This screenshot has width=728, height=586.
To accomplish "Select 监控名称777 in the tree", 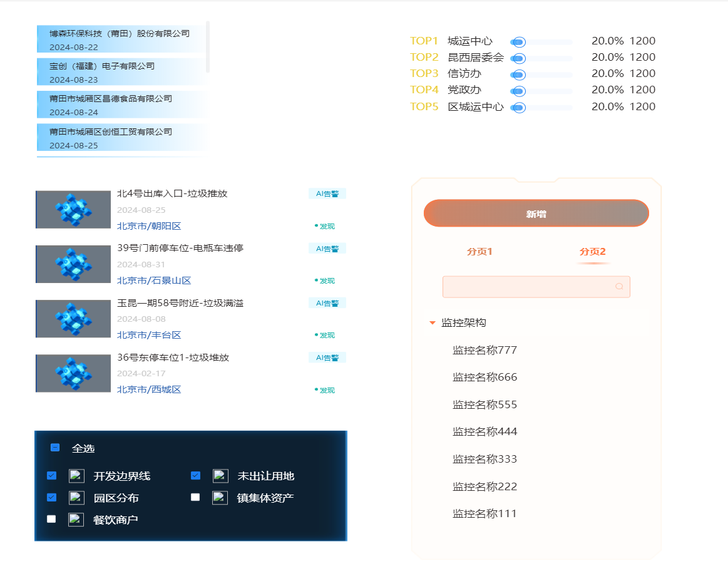I will 484,350.
